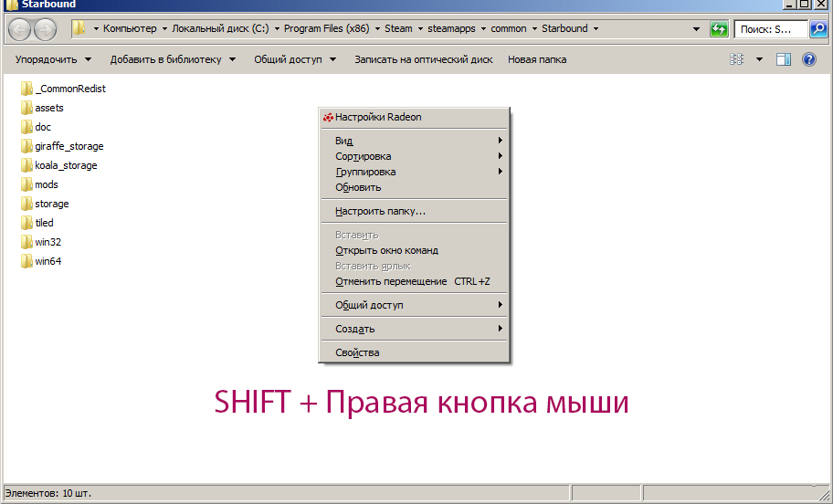Navigate to Program Files (x86) breadcrumb
Viewport: 833px width, 504px height.
(x=327, y=28)
